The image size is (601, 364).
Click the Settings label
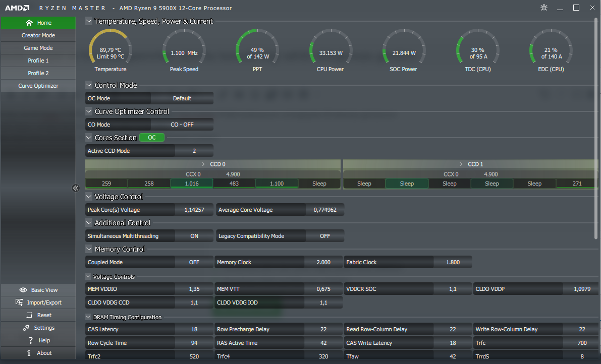click(x=44, y=328)
